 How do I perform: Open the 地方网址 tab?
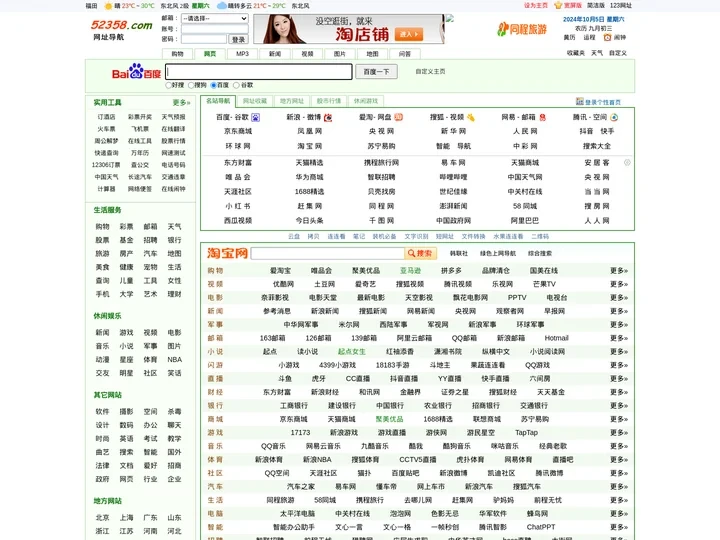click(x=292, y=101)
